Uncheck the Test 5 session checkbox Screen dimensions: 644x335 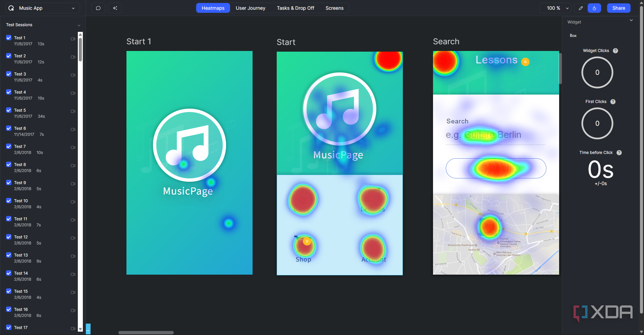(x=9, y=110)
